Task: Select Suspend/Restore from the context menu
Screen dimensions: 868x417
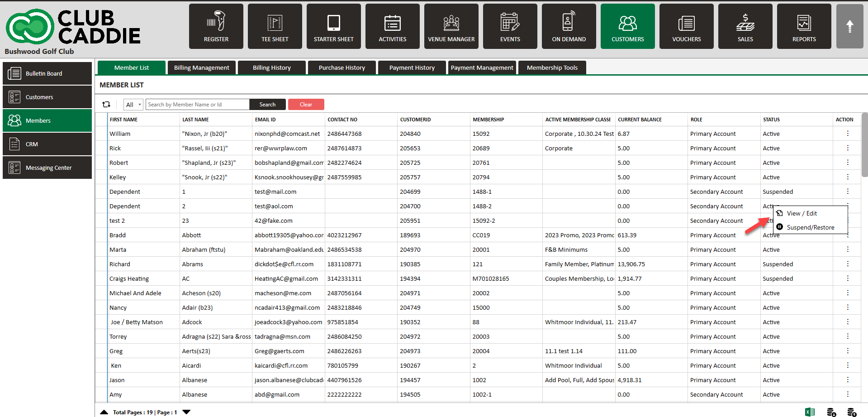Action: pos(810,227)
